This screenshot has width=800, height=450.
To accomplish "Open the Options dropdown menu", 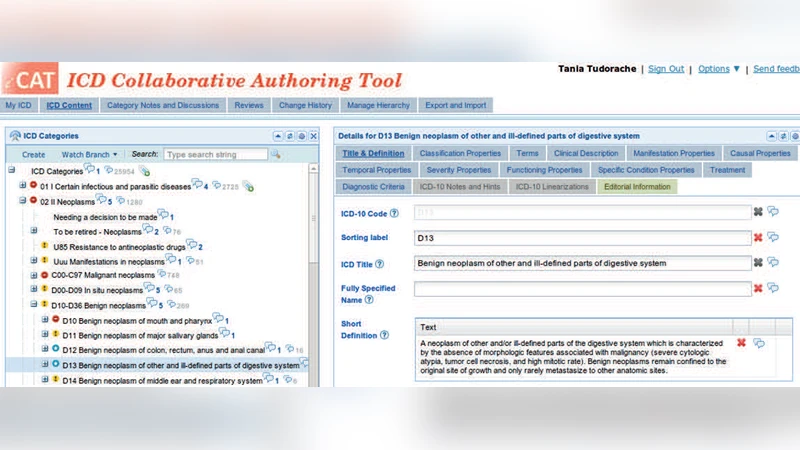I will [x=719, y=69].
